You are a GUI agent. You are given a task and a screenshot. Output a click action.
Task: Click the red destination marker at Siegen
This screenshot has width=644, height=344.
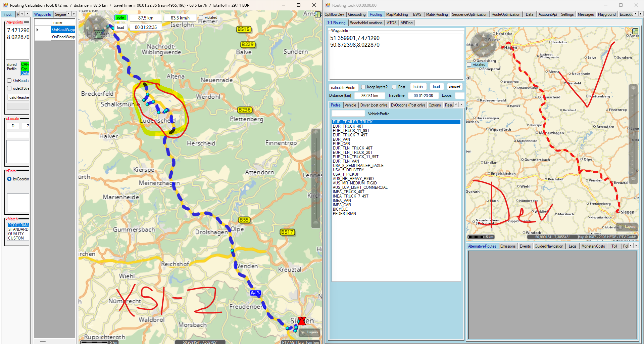point(302,321)
